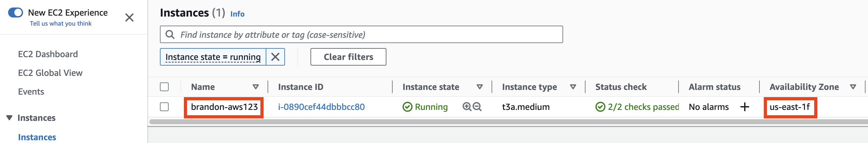868x143 pixels.
Task: Zoom out on instance state filter
Action: click(477, 107)
